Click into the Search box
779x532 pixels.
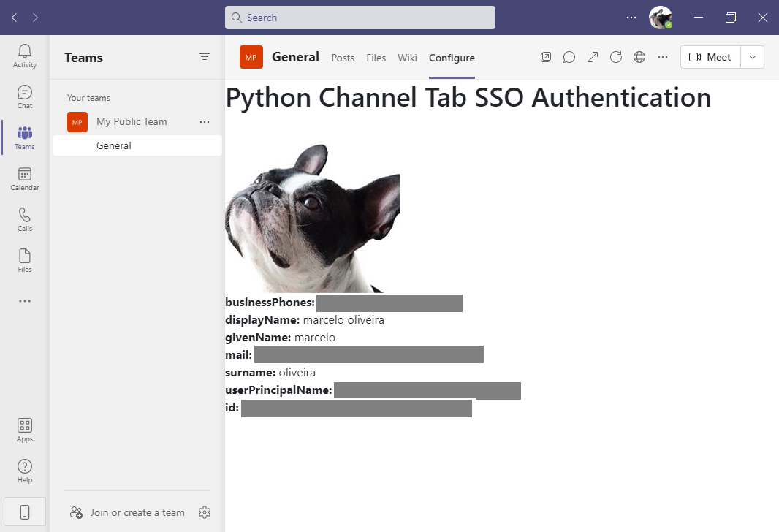pos(360,18)
